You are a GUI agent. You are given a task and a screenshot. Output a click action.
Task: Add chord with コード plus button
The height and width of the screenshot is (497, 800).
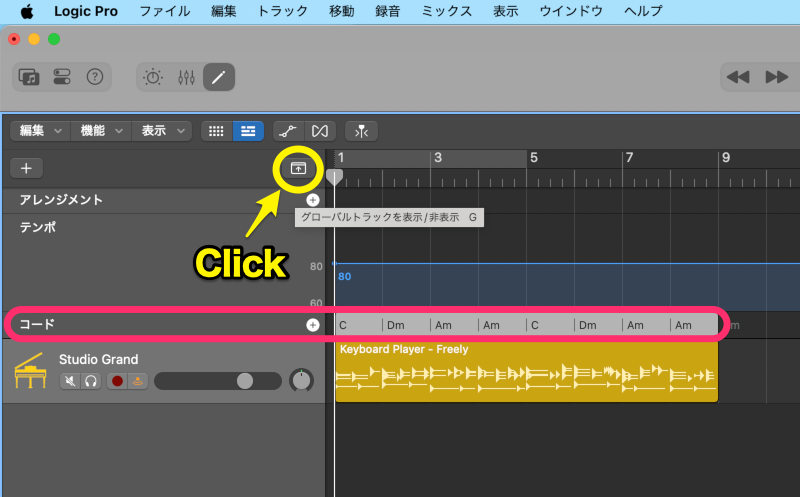pos(313,325)
